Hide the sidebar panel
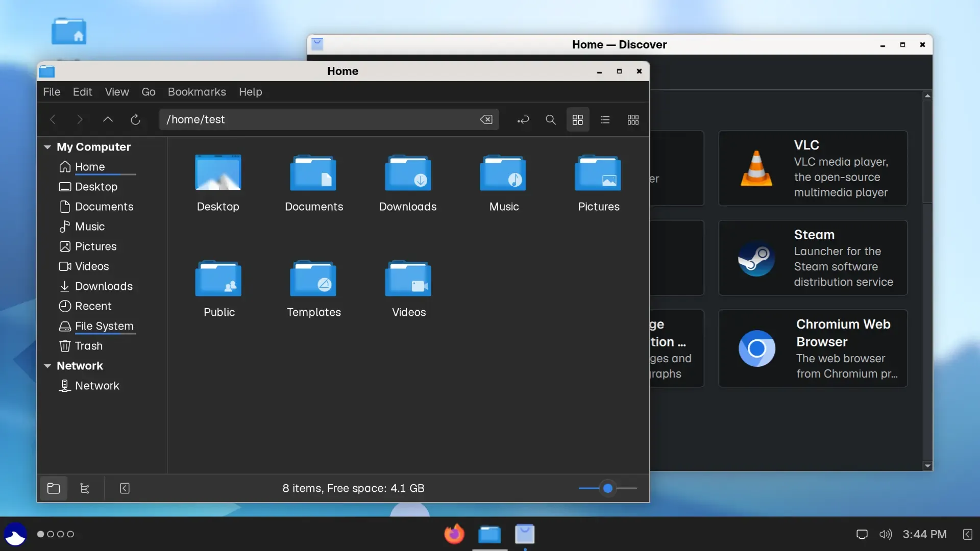The image size is (980, 551). click(125, 488)
